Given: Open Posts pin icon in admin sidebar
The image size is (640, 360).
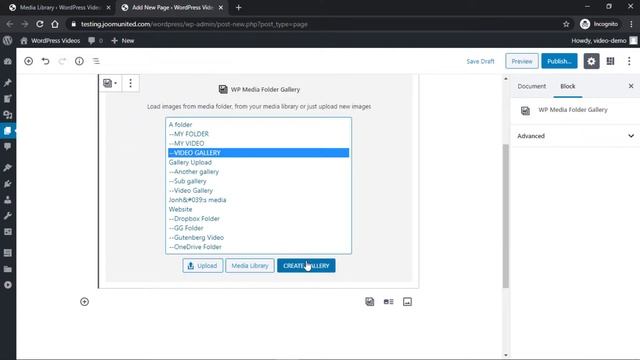Looking at the screenshot, I should [x=8, y=83].
